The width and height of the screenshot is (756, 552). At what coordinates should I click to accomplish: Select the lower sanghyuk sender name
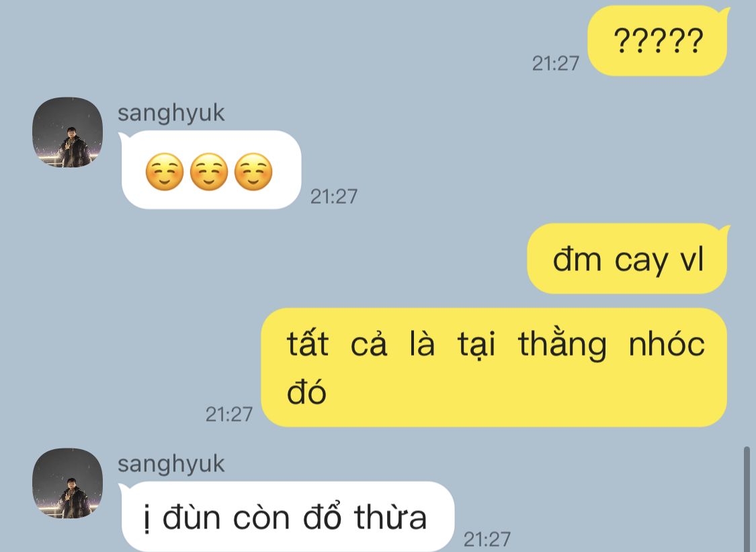(x=171, y=465)
